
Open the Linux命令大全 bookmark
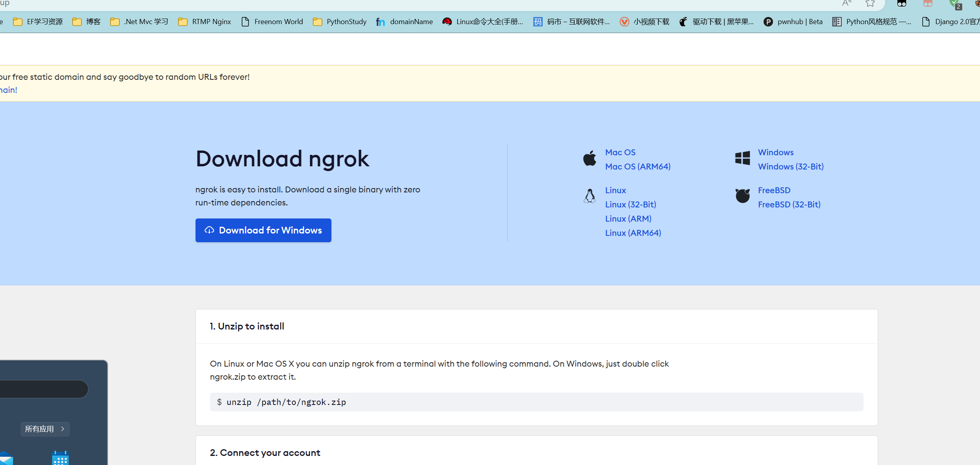[483, 22]
